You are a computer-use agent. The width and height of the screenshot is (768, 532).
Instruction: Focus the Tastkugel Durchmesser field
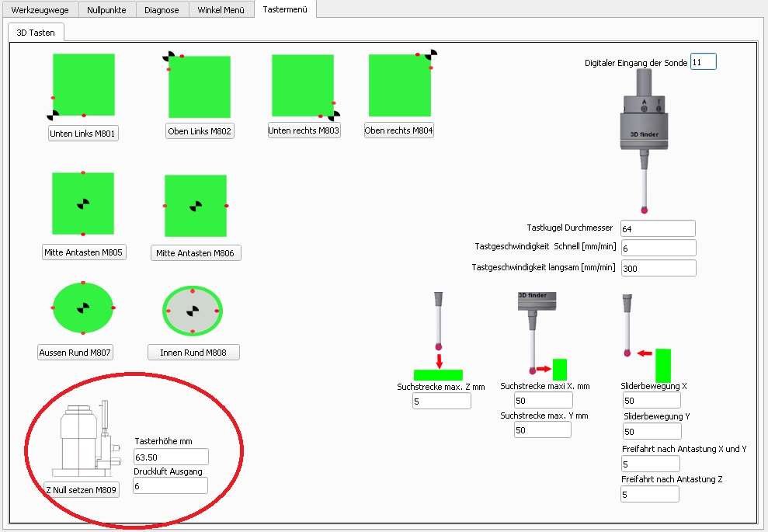click(658, 228)
